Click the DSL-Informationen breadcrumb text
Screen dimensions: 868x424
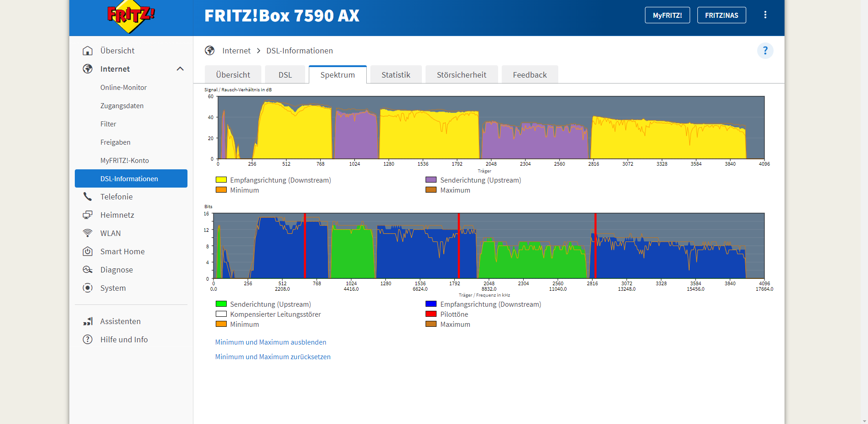[300, 51]
